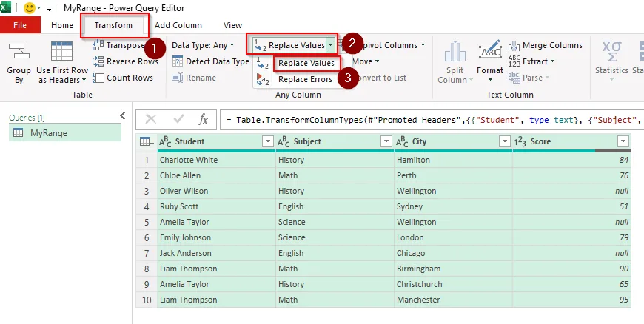Viewport: 644px width, 324px height.
Task: Click the cell Ruby Scott
Action: 216,206
